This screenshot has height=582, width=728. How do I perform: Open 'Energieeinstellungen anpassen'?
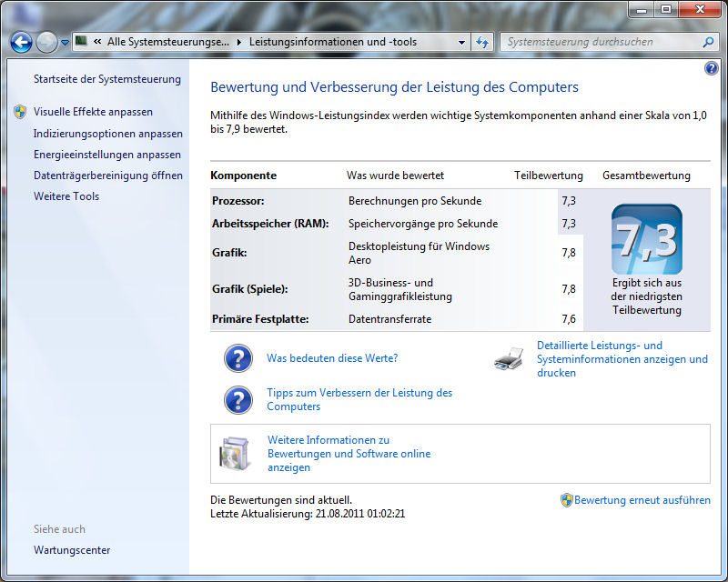[x=107, y=155]
